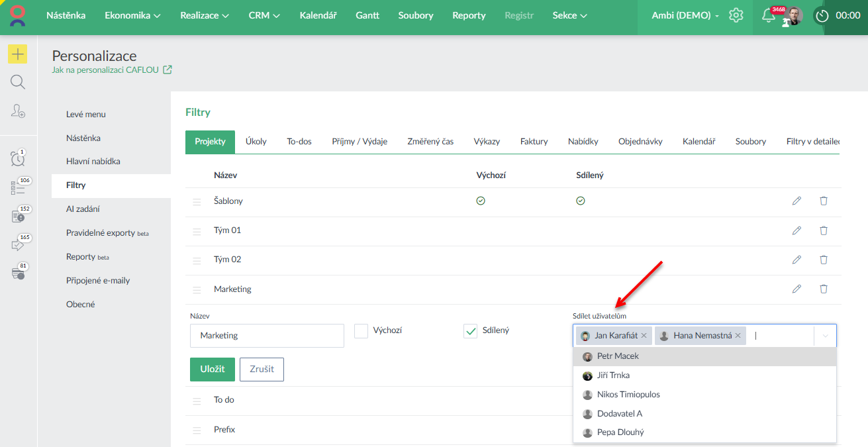The height and width of the screenshot is (447, 868).
Task: Collapse the Sdílet uživatelům dropdown arrow
Action: pos(825,336)
